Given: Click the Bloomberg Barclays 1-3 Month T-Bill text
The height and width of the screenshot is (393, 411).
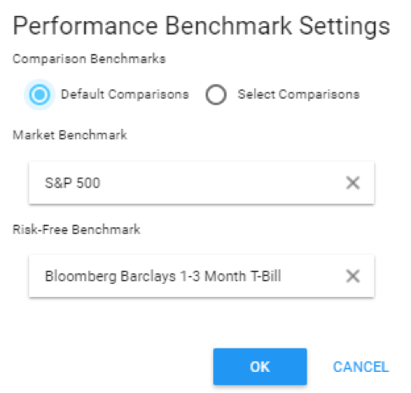Looking at the screenshot, I should (x=163, y=276).
